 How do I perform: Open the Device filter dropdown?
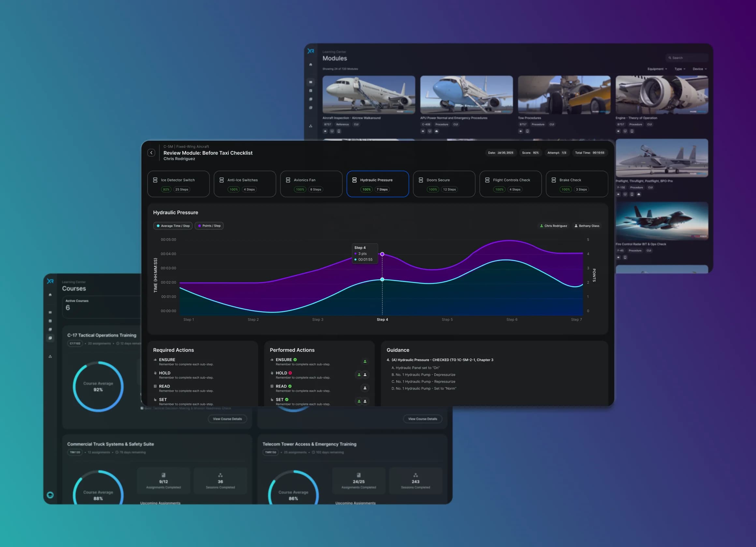coord(699,69)
